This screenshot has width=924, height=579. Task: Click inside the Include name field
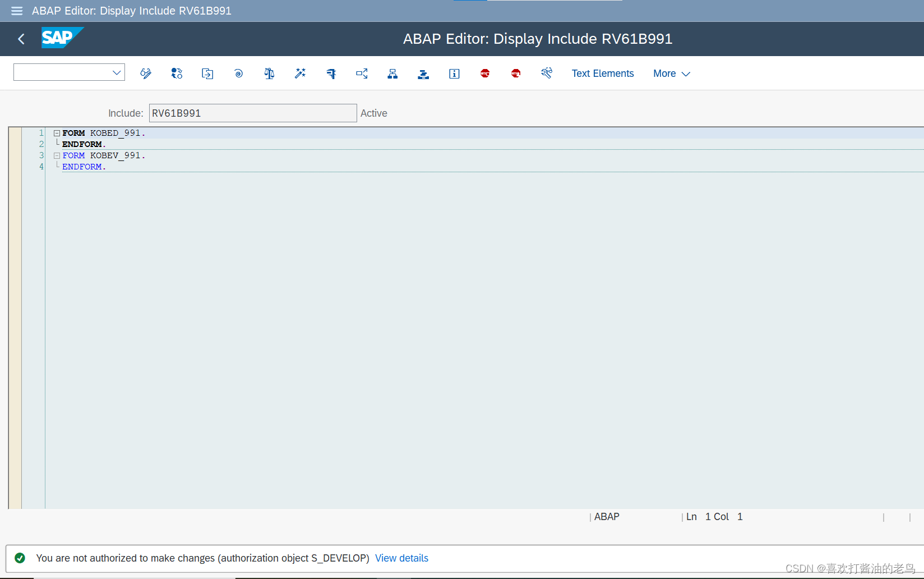pos(252,112)
